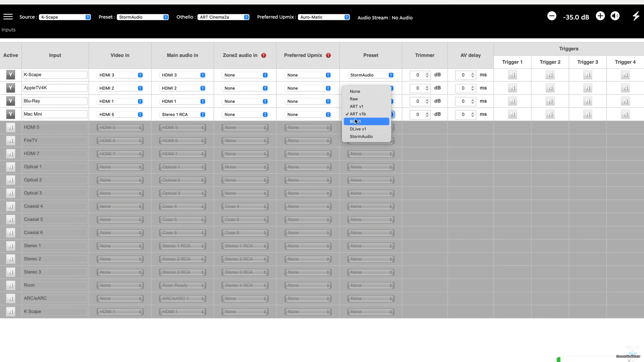644x362 pixels.
Task: Toggle Trigger 1 for K-Scape input
Action: (513, 75)
